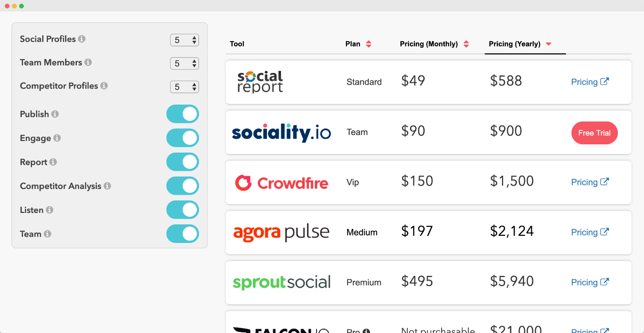The image size is (644, 333).
Task: Click the Publish info icon
Action: (x=55, y=114)
